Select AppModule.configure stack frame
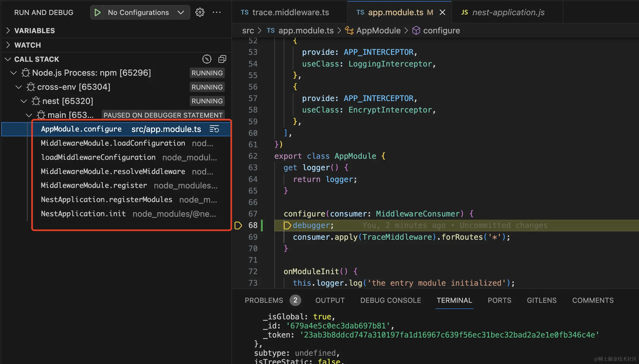The width and height of the screenshot is (639, 364). [x=116, y=129]
